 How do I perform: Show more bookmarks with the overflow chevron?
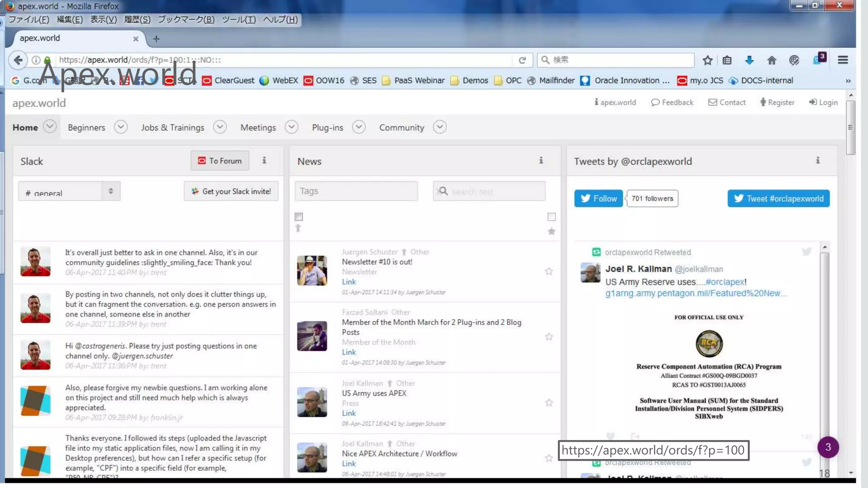click(848, 81)
